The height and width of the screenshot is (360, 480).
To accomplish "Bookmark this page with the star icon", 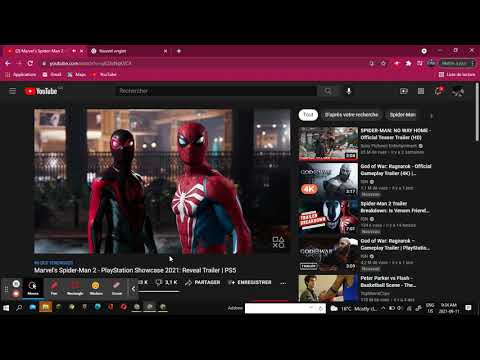I will 384,63.
